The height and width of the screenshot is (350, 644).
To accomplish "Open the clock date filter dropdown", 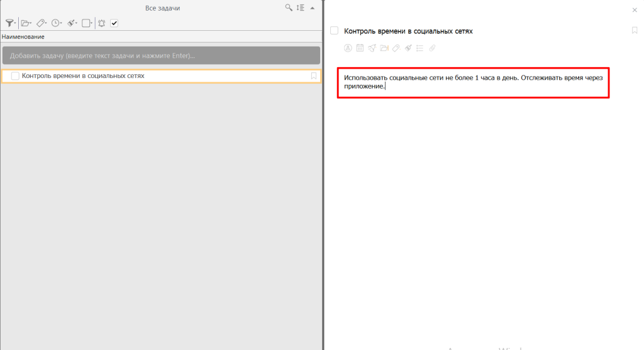I will click(x=57, y=23).
